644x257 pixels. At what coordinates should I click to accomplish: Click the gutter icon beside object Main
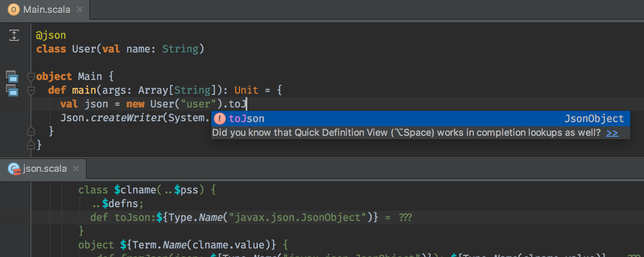pos(12,77)
